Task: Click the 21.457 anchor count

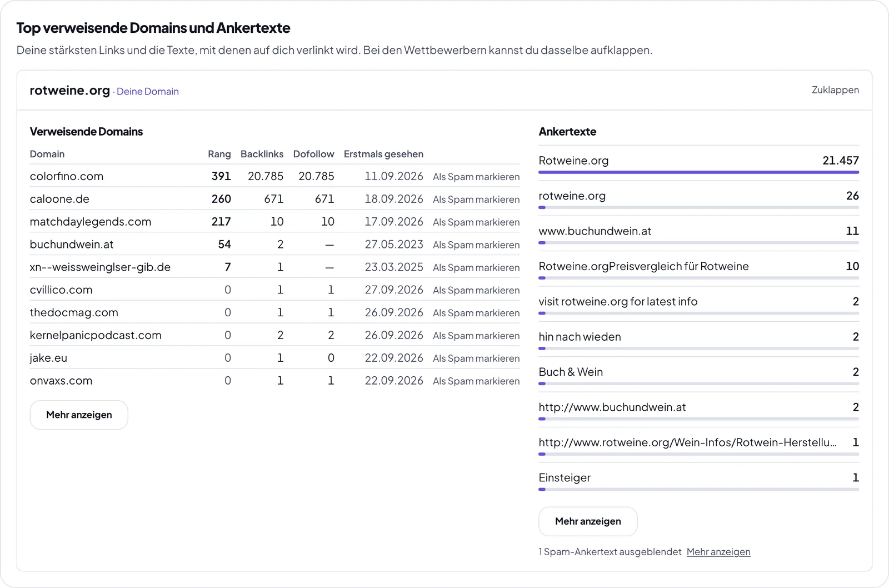Action: [841, 161]
